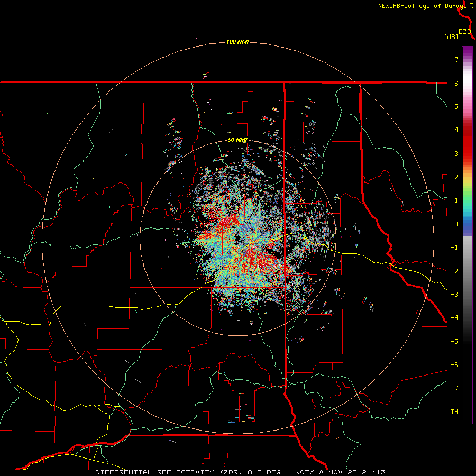This screenshot has height=476, width=476.
Task: Click the [dB] unit label
Action: (x=451, y=36)
